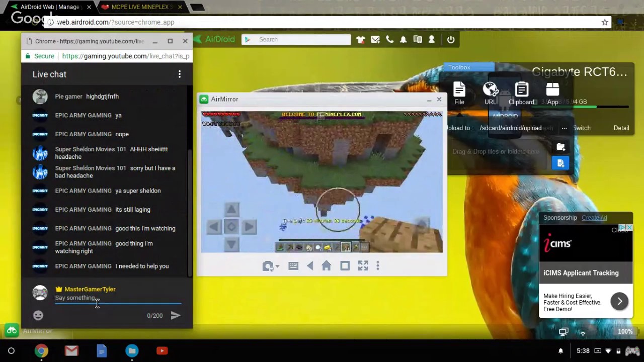This screenshot has height=362, width=644.
Task: Bookmark the page with star icon
Action: (605, 22)
